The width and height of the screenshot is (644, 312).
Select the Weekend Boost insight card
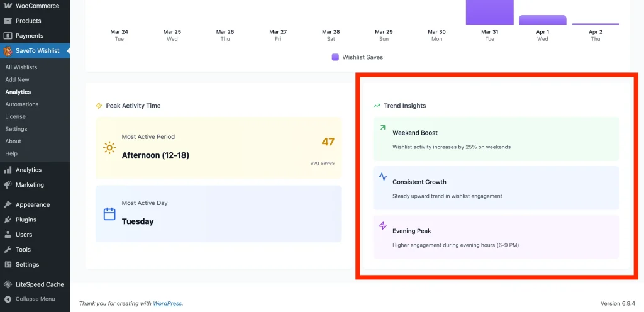tap(496, 139)
